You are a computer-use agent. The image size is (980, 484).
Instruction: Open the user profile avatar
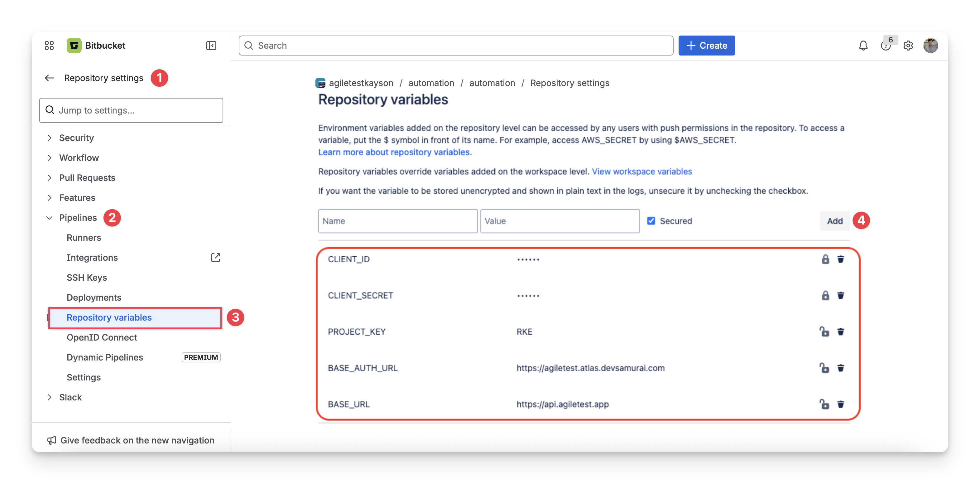click(x=930, y=46)
